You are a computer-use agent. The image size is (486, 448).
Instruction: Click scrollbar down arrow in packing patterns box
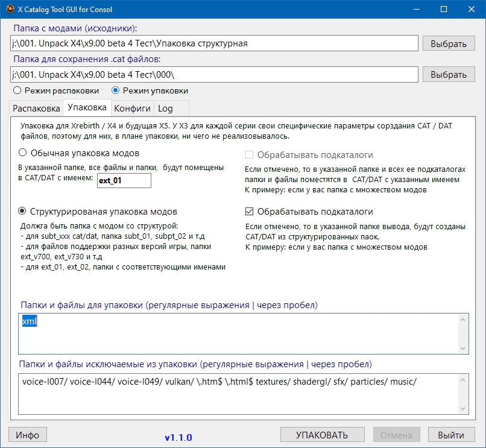tap(464, 349)
